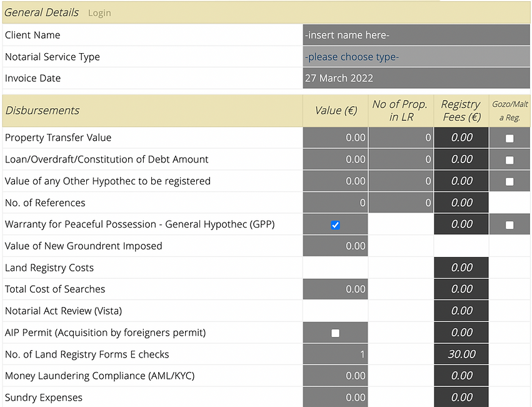Click No. of References registry fee 0.00
Screen dimensions: 532x407
pyautogui.click(x=461, y=203)
